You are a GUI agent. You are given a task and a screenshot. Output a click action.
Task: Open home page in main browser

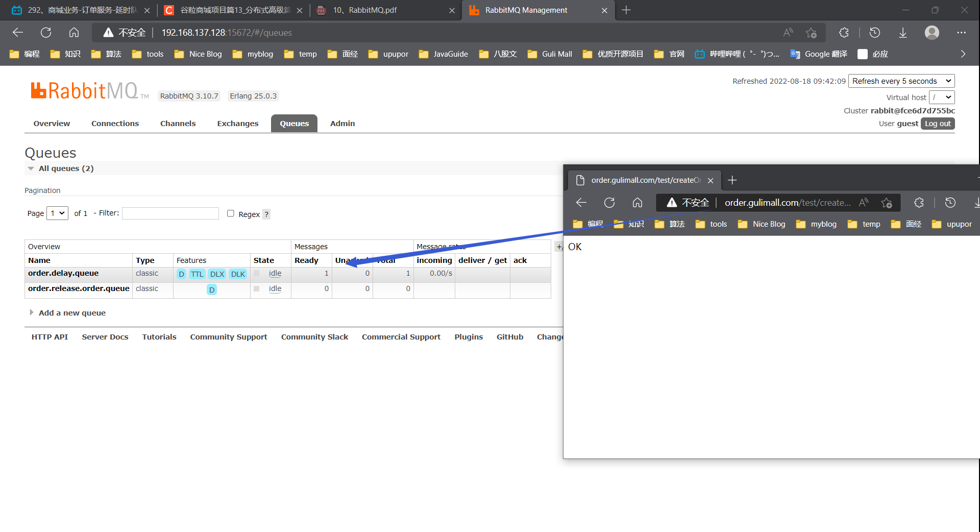(74, 33)
